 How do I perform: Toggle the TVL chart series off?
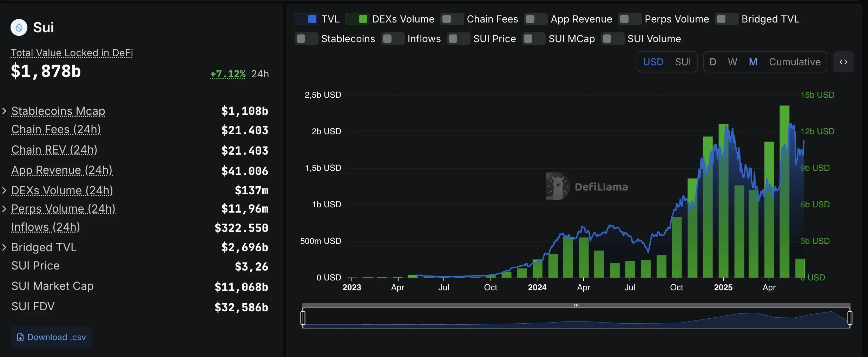pos(307,19)
